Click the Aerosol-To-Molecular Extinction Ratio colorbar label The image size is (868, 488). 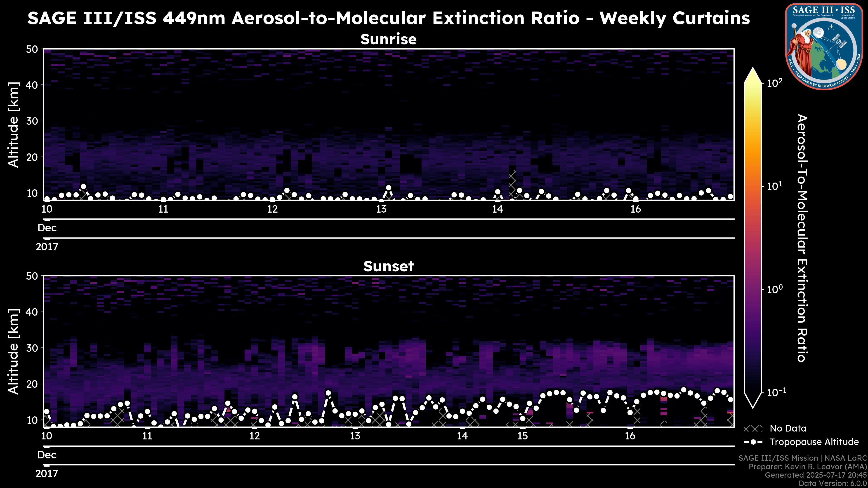[x=802, y=238]
